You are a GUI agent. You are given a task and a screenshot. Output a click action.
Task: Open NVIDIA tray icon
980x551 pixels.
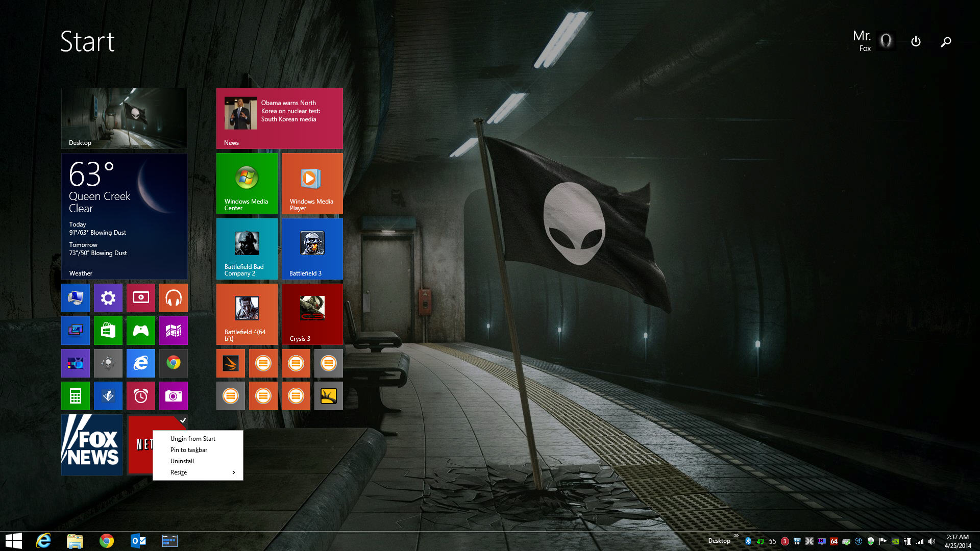(x=895, y=541)
